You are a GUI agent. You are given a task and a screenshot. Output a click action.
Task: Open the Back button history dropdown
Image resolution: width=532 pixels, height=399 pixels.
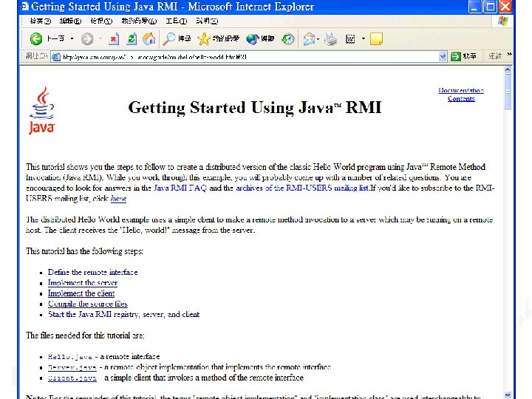[x=72, y=38]
